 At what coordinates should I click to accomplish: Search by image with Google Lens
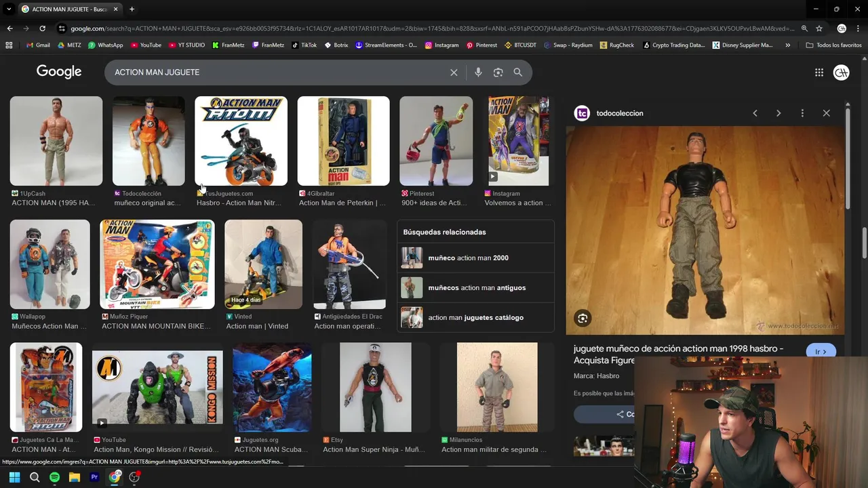point(498,73)
